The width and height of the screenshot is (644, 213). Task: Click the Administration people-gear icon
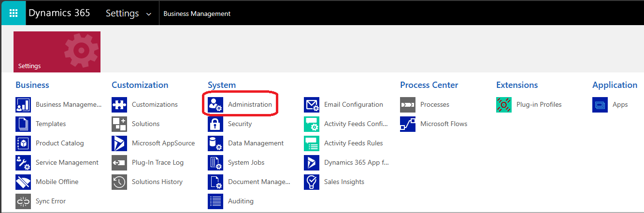[x=215, y=105]
